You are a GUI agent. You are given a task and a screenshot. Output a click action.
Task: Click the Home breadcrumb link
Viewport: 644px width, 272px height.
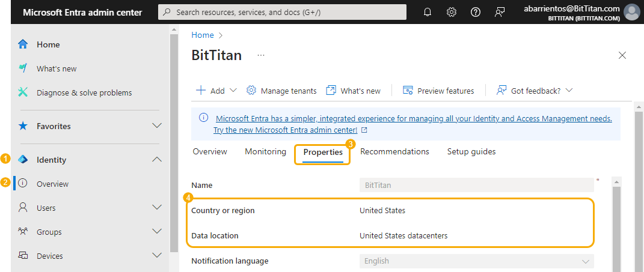[x=203, y=35]
